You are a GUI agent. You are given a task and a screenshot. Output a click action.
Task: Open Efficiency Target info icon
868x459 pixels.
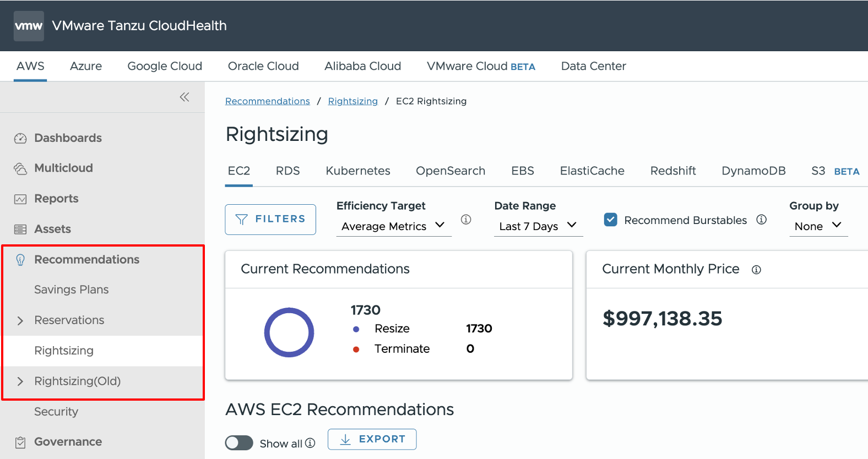[466, 220]
